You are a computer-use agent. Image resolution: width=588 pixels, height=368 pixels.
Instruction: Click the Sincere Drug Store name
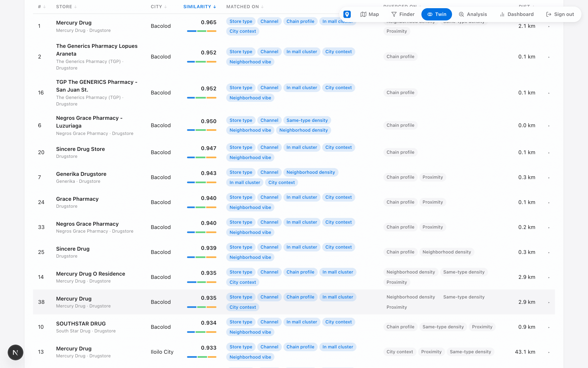(x=80, y=149)
